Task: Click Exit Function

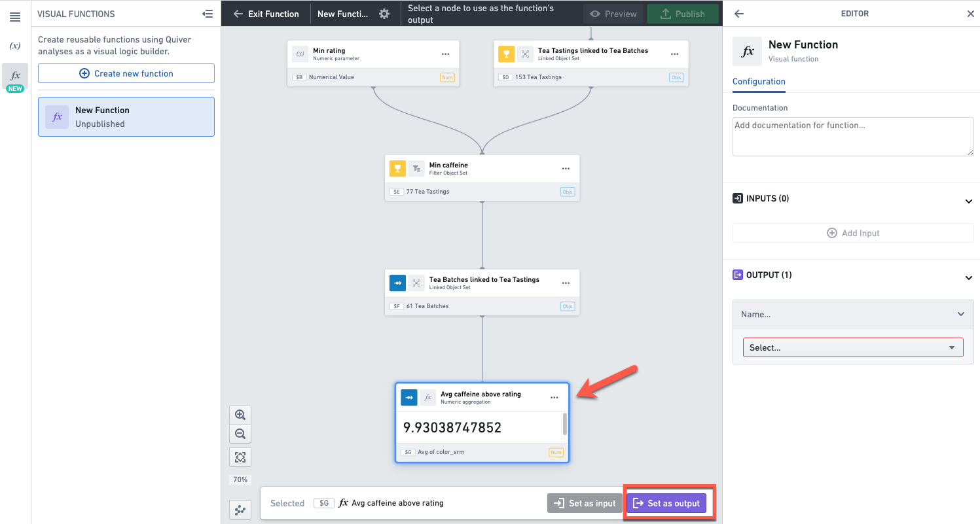Action: pyautogui.click(x=266, y=14)
